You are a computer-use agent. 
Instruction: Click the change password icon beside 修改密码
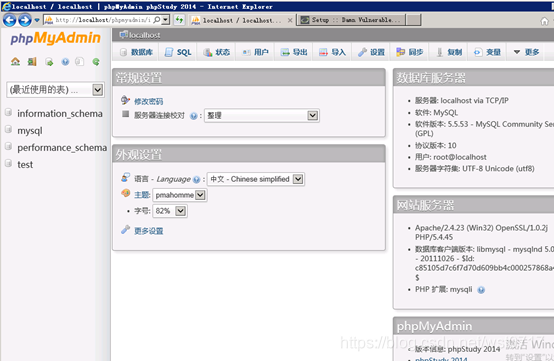(125, 100)
